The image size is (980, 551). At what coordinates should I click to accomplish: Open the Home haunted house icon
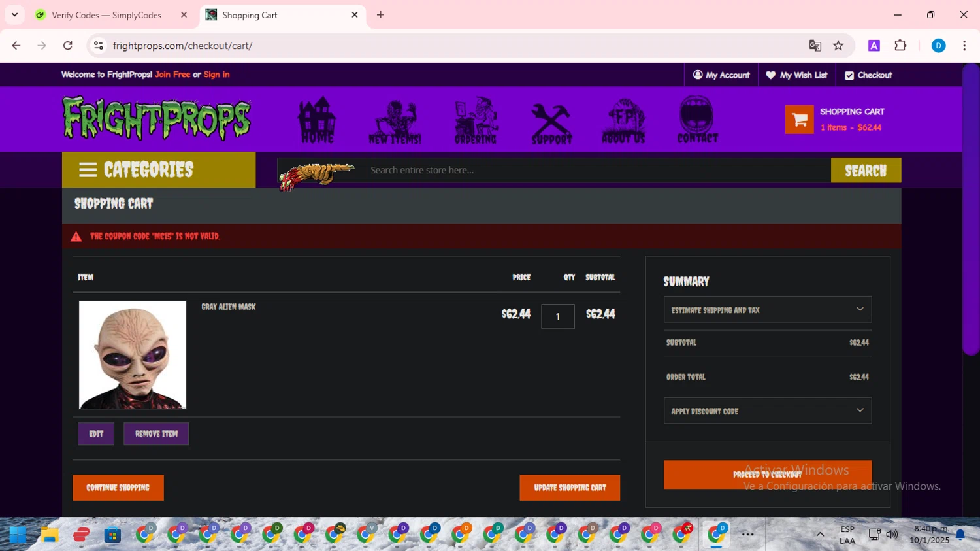click(317, 120)
